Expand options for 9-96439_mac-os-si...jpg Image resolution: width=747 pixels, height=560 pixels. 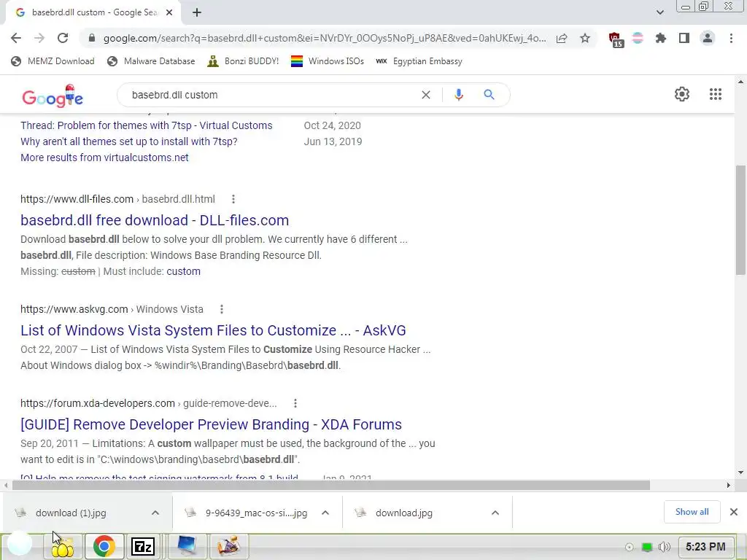(325, 513)
